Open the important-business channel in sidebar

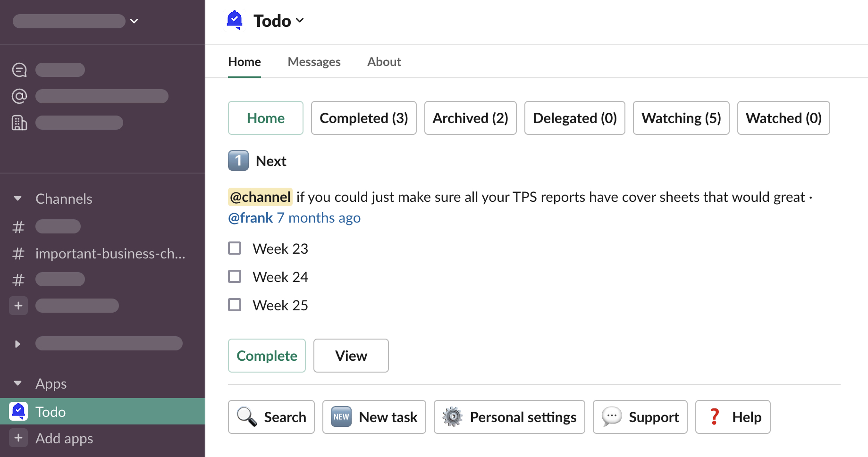110,254
